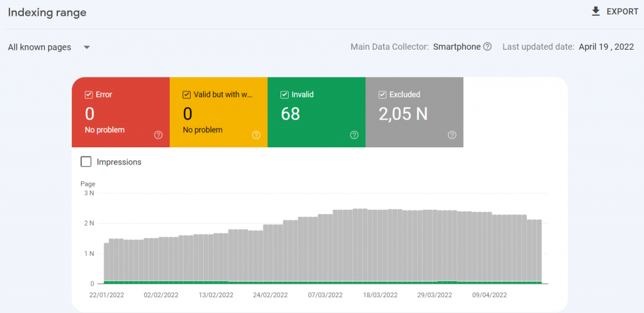Click help icon next to Smartphone

[487, 47]
